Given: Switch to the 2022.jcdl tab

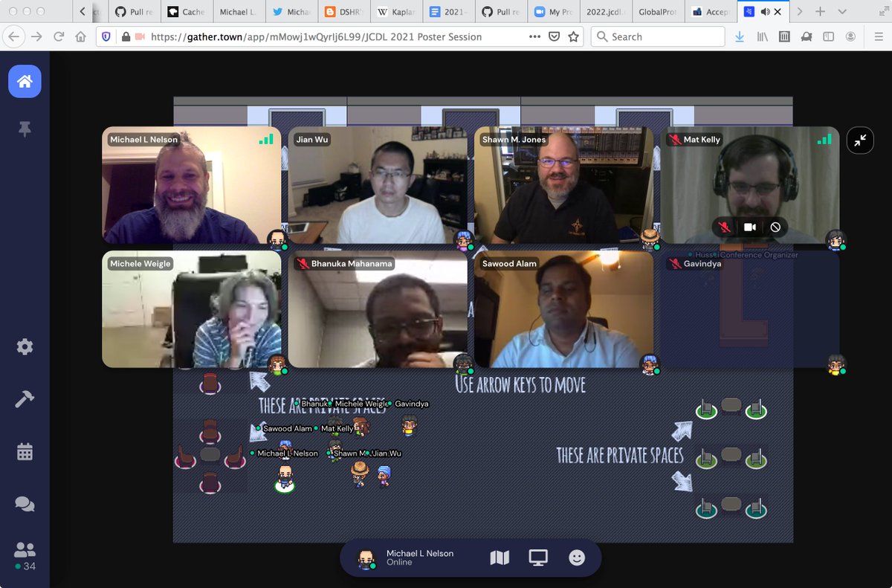Looking at the screenshot, I should click(606, 12).
